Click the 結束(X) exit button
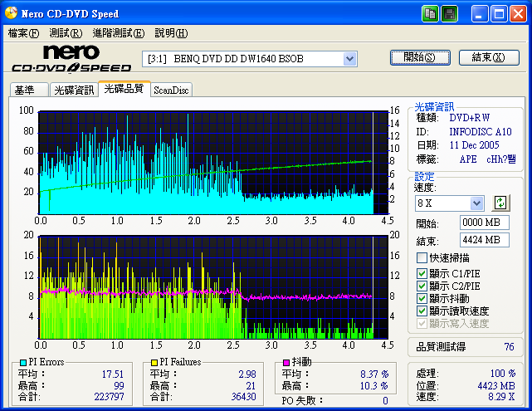Viewport: 532px width, 411px height. click(489, 57)
